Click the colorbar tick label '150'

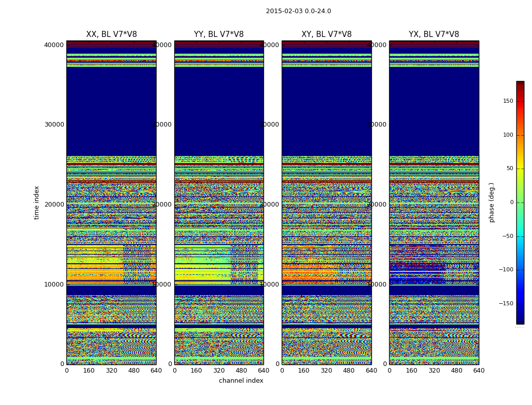[x=508, y=101]
